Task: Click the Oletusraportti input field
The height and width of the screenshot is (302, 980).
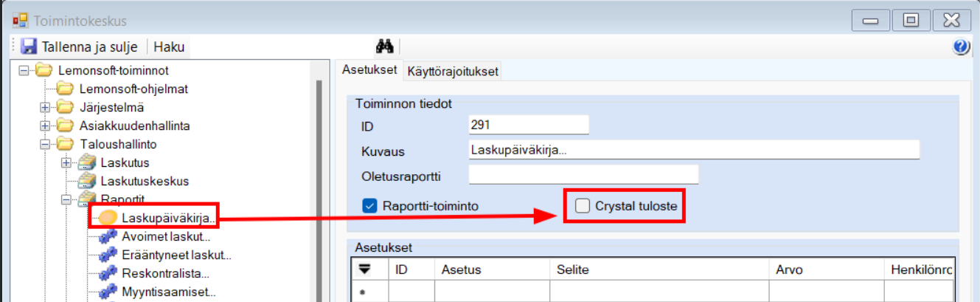Action: click(583, 175)
